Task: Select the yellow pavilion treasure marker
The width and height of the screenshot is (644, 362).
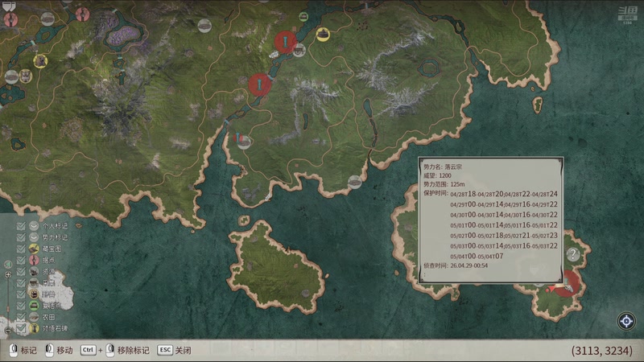Action: coord(324,34)
